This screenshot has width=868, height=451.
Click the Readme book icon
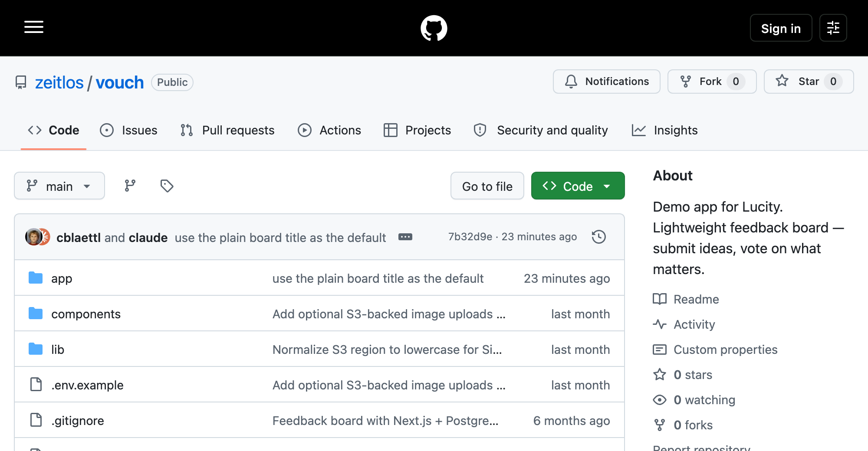[x=660, y=299]
